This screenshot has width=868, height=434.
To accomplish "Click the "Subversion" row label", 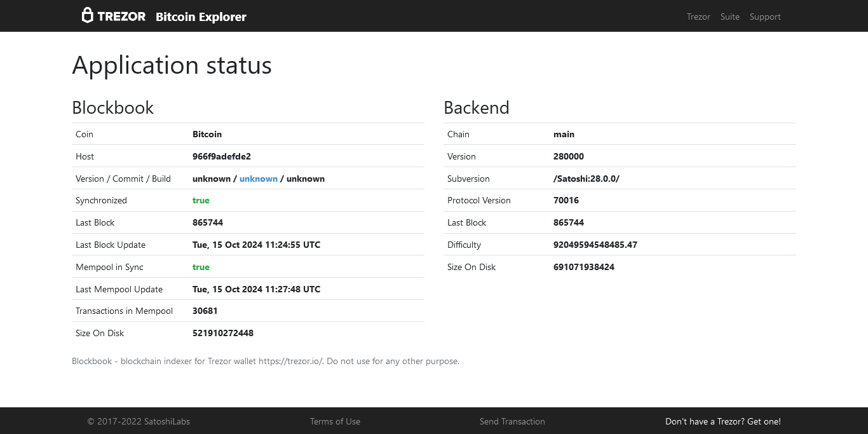I will tap(468, 179).
